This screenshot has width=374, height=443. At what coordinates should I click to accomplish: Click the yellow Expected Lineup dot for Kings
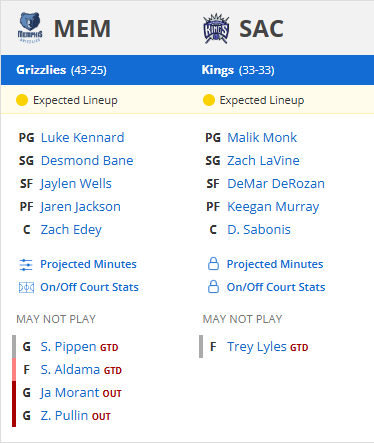click(209, 100)
